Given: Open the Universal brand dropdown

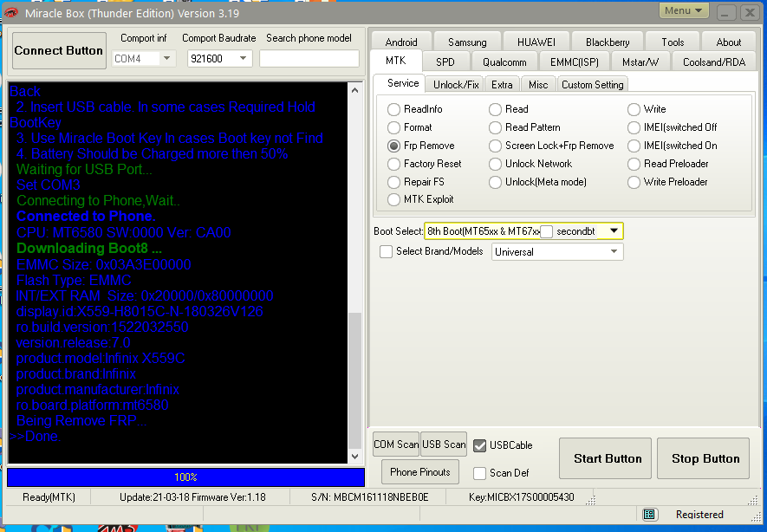Looking at the screenshot, I should pos(614,252).
